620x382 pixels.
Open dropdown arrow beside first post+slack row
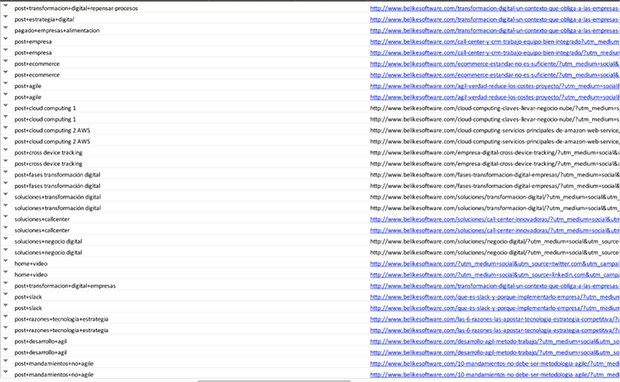pos(6,294)
